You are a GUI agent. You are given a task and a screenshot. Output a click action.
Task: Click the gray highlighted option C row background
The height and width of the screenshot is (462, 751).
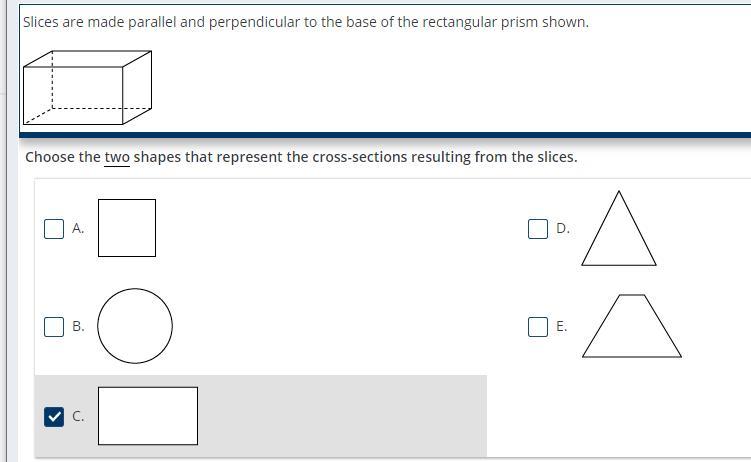point(261,416)
